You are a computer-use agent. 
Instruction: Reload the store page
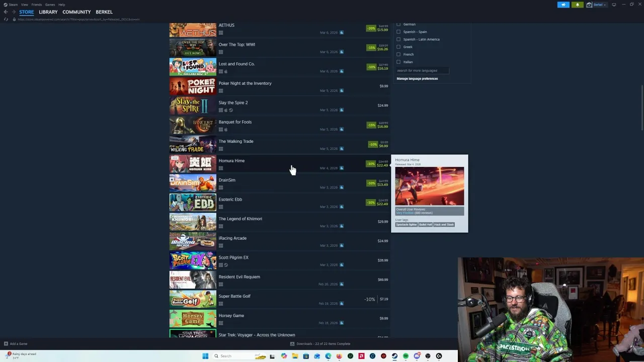(6, 19)
